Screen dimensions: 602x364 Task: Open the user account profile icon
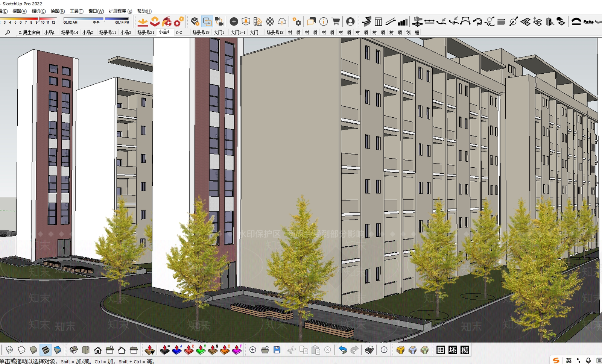coord(350,21)
